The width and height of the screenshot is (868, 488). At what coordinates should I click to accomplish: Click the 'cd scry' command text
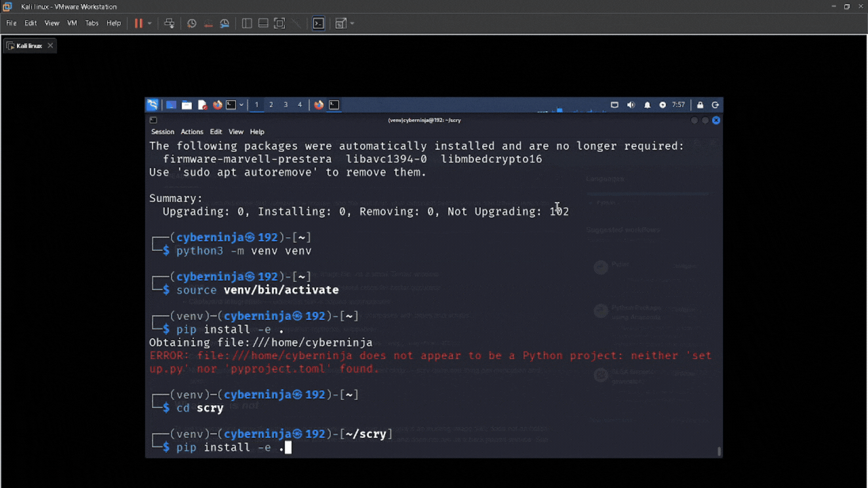tap(200, 408)
